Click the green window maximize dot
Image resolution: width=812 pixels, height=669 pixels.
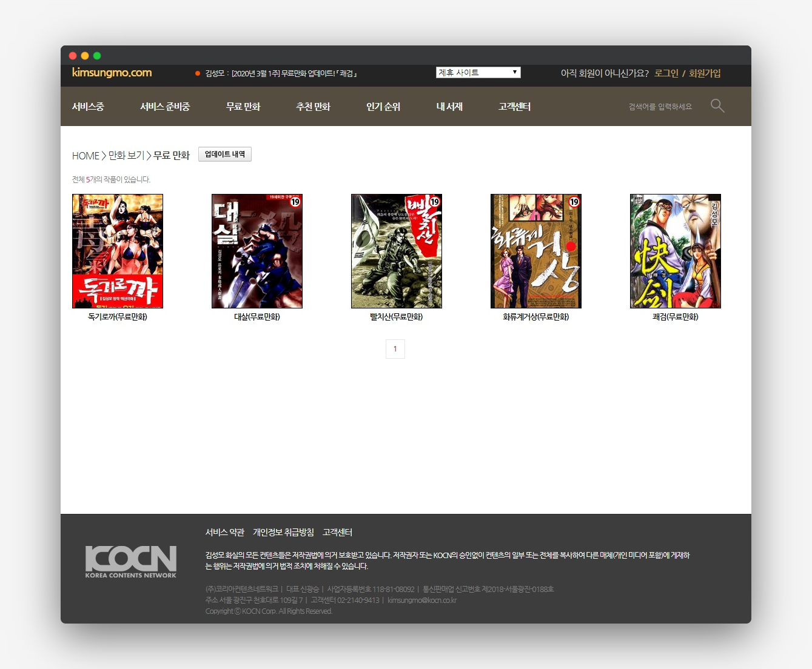(x=97, y=56)
